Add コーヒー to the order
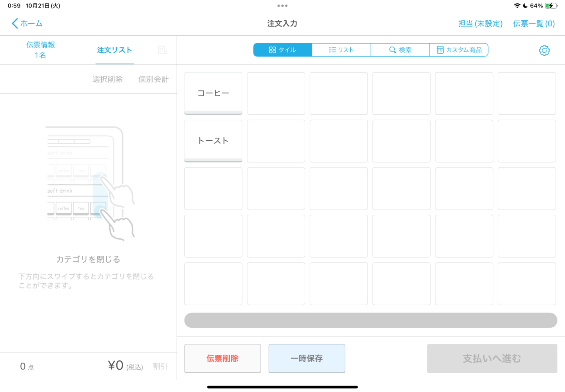 pos(213,93)
